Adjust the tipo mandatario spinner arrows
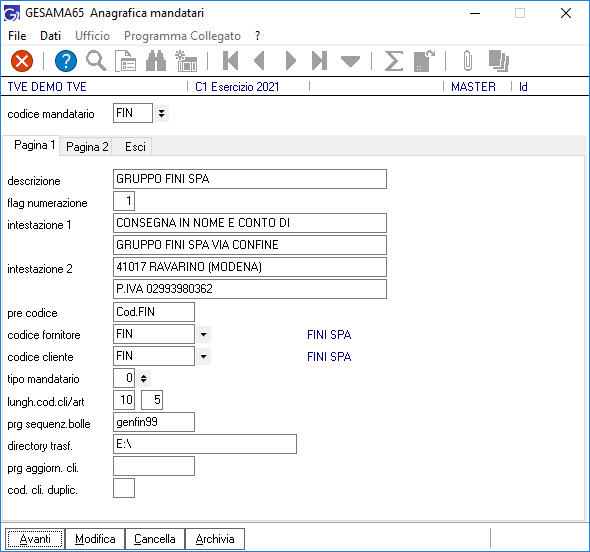Image resolution: width=590 pixels, height=552 pixels. (144, 378)
